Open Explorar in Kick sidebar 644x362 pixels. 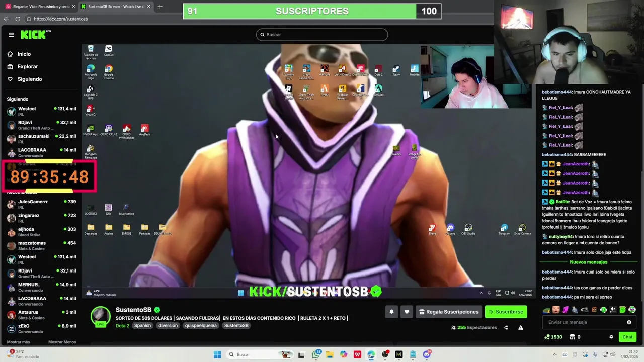tap(23, 66)
